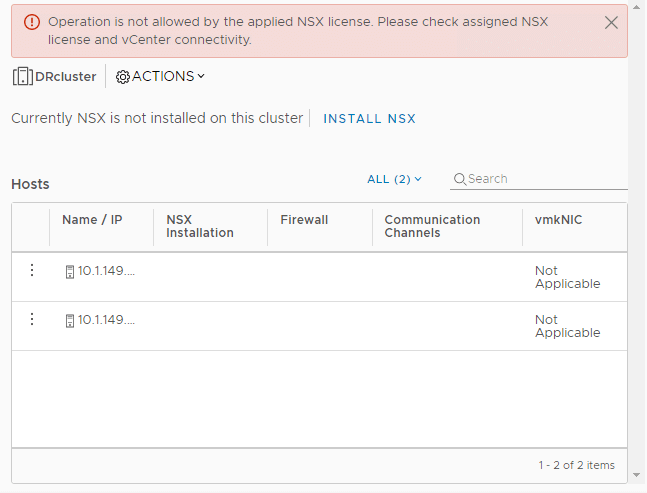The width and height of the screenshot is (647, 493).
Task: Click the Communication Channels column header
Action: point(432,226)
